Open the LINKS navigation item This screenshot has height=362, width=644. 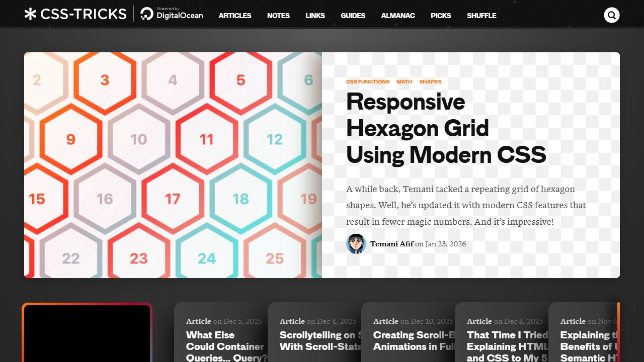[x=315, y=16]
